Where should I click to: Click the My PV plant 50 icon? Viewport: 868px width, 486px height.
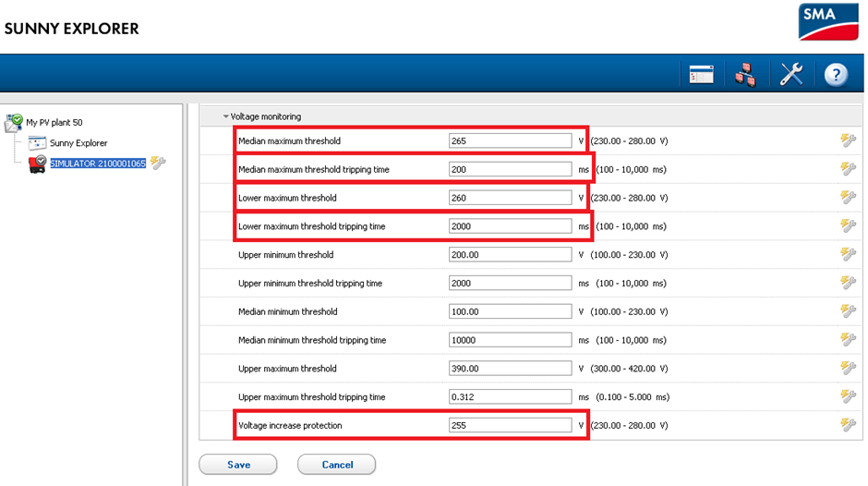13,123
